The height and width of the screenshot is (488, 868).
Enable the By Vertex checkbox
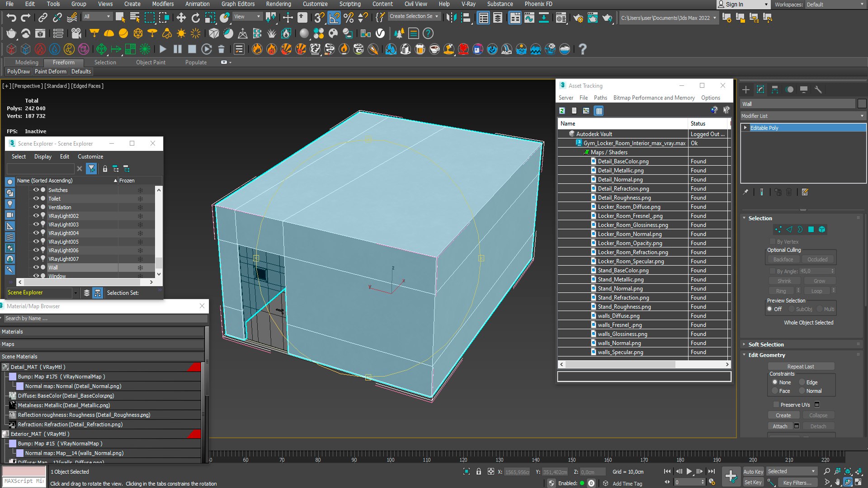pos(773,241)
